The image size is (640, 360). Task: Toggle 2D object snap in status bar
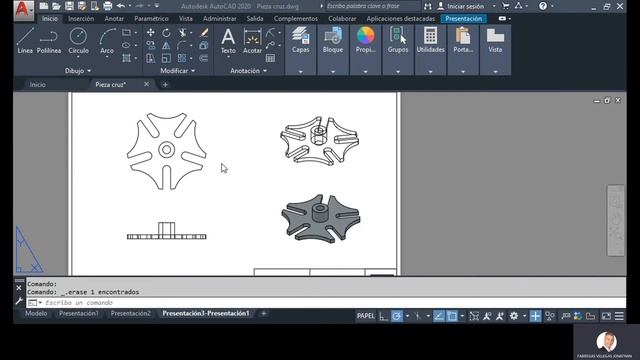coord(452,316)
